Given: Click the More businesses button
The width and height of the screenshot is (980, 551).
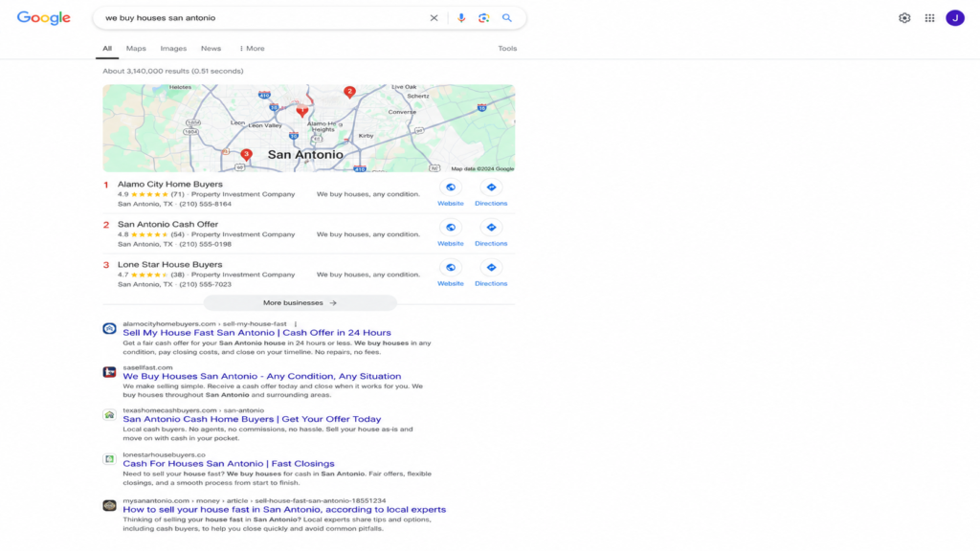Looking at the screenshot, I should [300, 303].
